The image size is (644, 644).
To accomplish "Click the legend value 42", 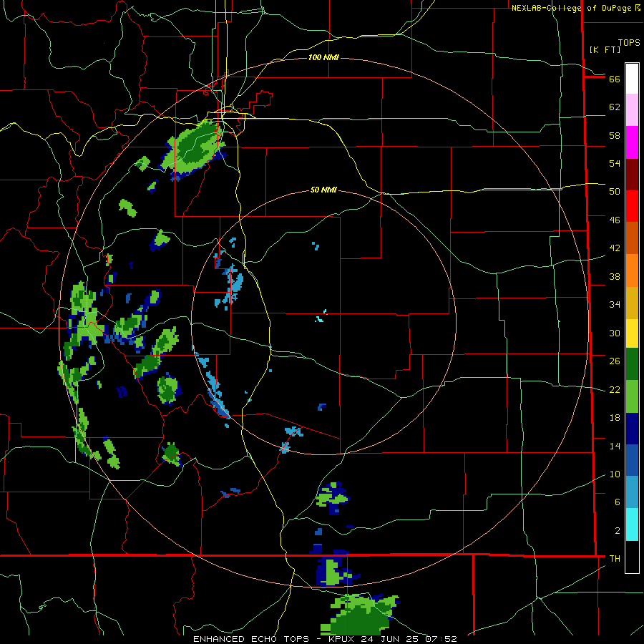I will [615, 248].
